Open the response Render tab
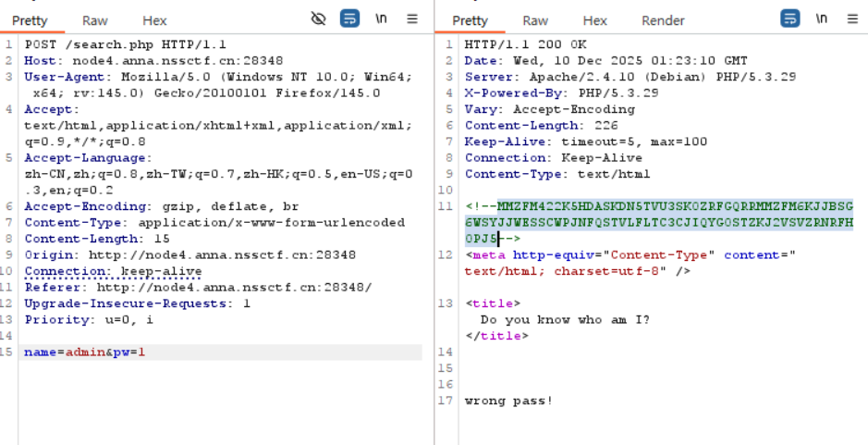868x445 pixels. 663,21
